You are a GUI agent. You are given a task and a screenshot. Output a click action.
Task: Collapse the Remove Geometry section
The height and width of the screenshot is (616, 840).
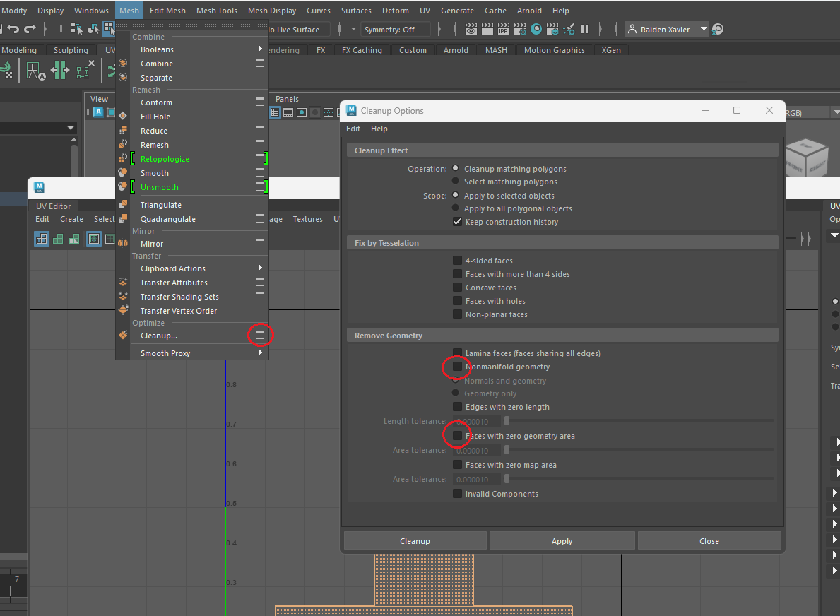click(x=562, y=336)
